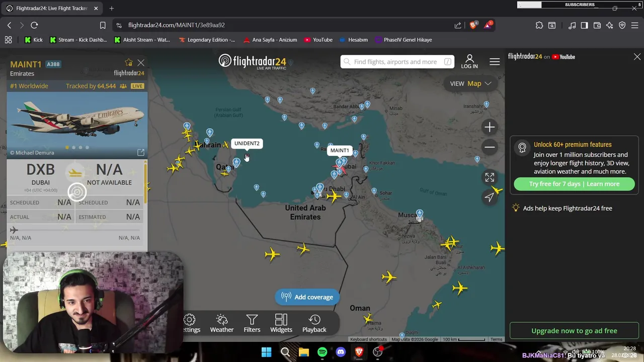Close the MAINT1 flight details panel
Viewport: 644px width, 362px height.
tap(141, 63)
